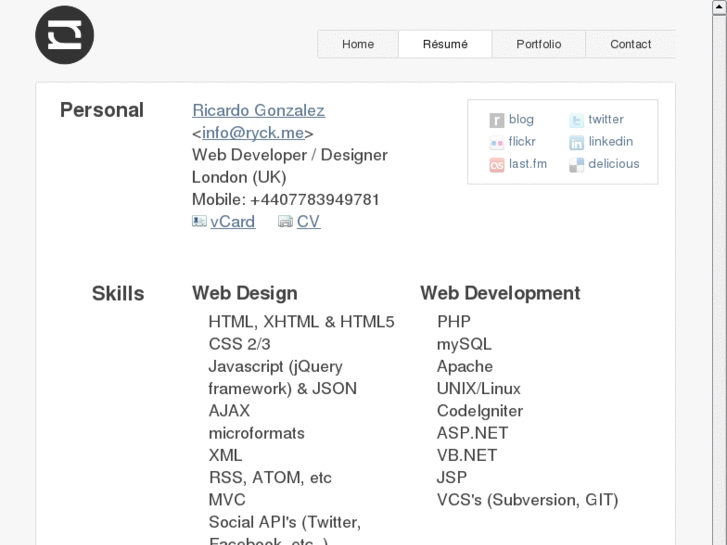
Task: Click the delicious icon
Action: point(577,165)
